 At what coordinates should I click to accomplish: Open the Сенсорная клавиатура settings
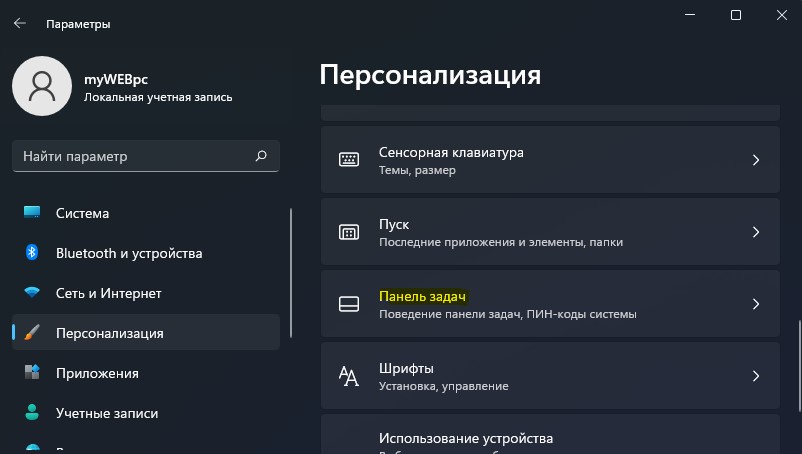click(550, 160)
